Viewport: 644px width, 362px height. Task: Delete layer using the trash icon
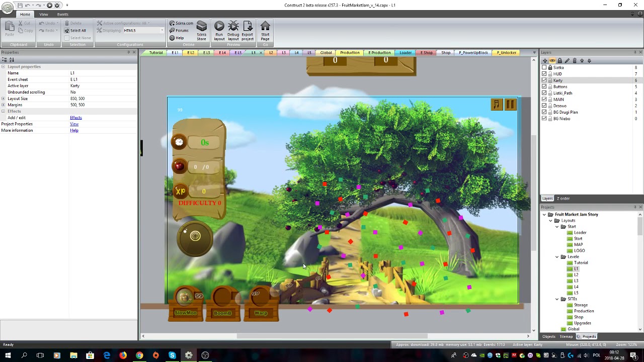click(575, 61)
